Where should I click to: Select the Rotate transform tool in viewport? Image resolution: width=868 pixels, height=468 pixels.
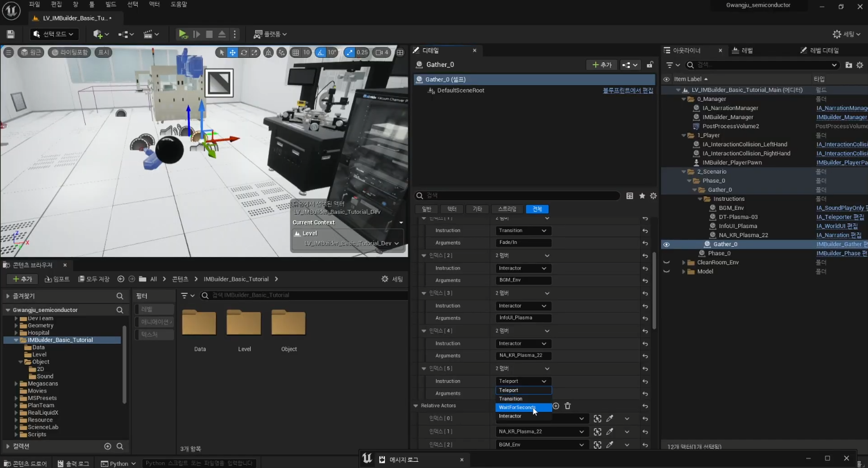pos(244,52)
